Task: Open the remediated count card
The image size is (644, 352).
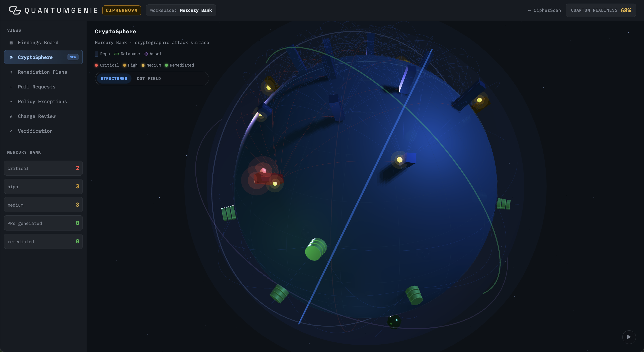Action: [43, 241]
